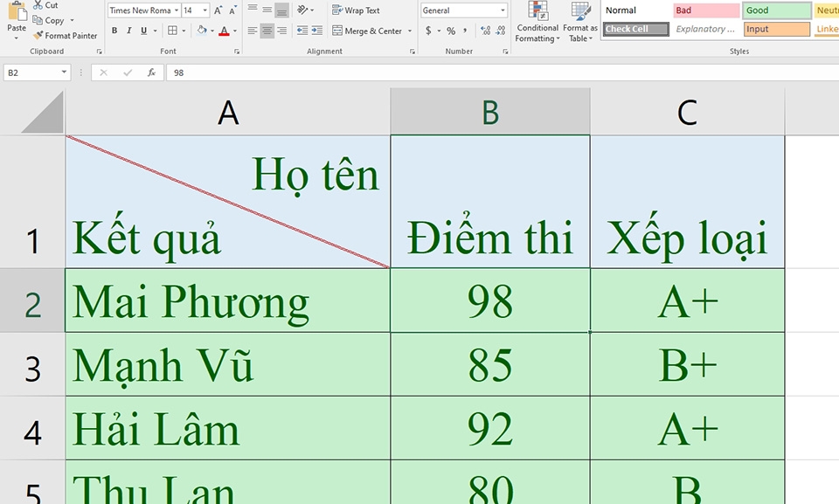Click the Cancel X in the formula bar

[103, 72]
